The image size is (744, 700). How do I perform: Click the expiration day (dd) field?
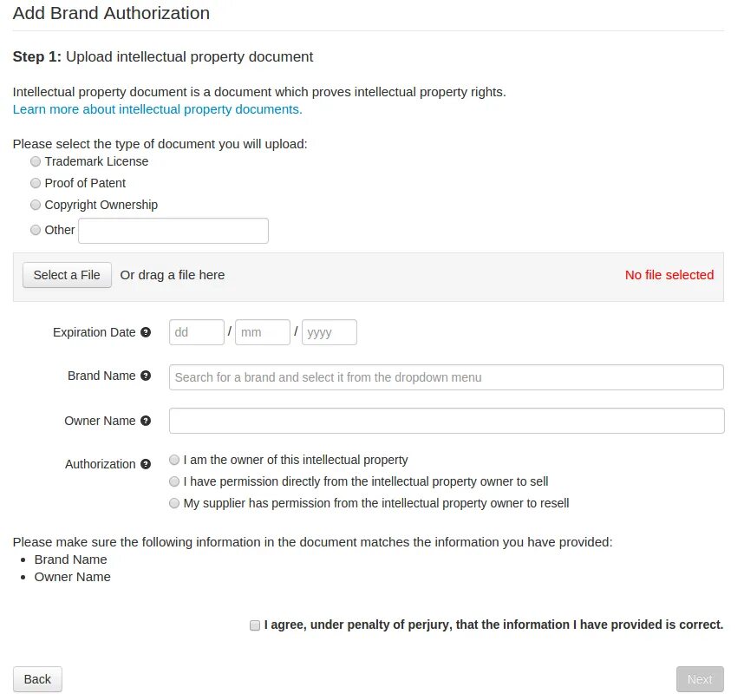[x=197, y=332]
